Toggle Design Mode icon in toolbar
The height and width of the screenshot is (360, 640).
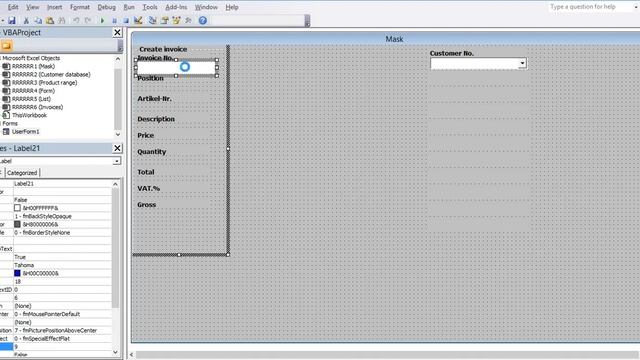138,20
